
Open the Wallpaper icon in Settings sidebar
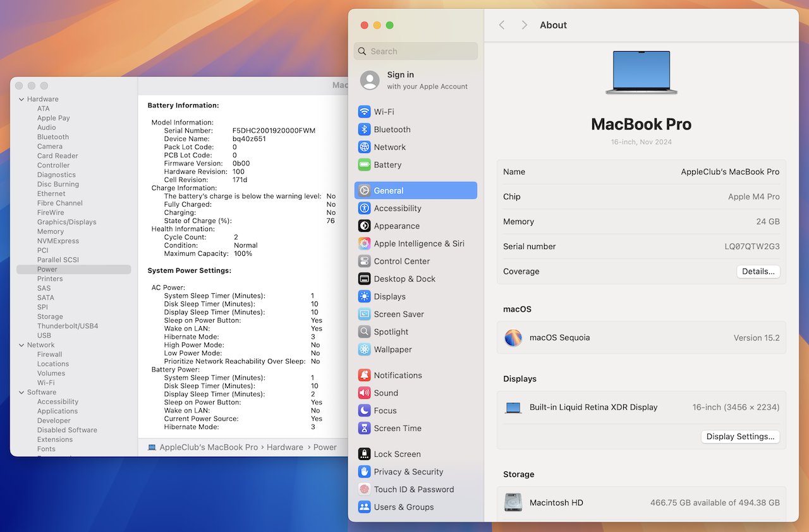tap(364, 350)
